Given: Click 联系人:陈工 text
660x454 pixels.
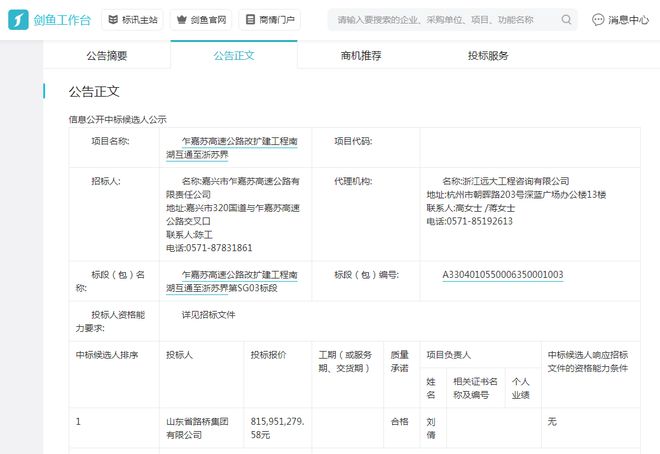Looking at the screenshot, I should click(x=189, y=234).
